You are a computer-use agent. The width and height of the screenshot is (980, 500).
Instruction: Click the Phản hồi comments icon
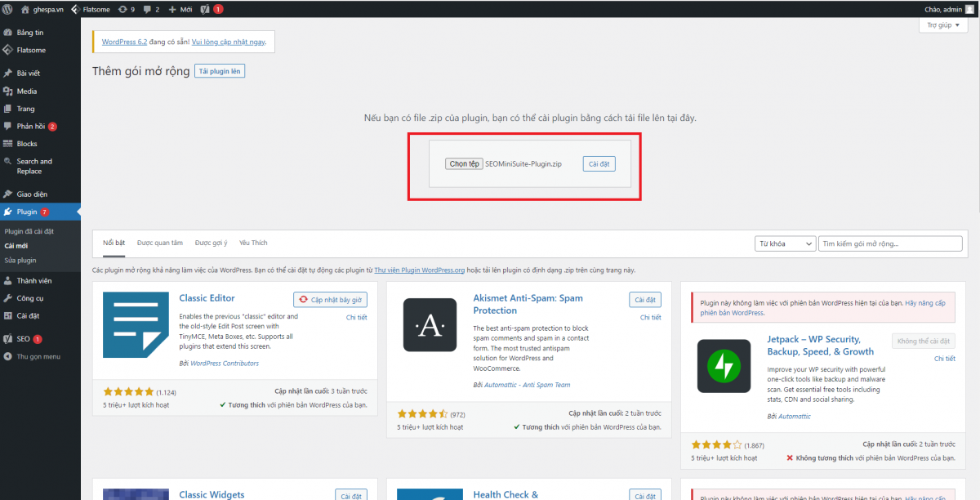click(8, 127)
